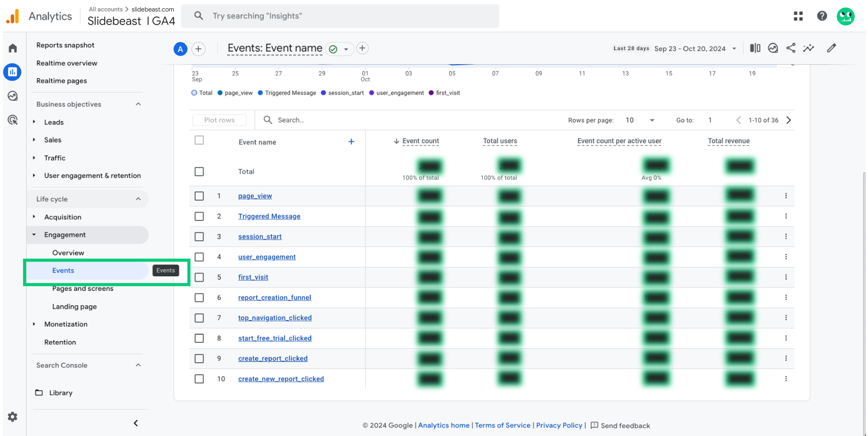
Task: Expand the Leads tree item
Action: 34,122
